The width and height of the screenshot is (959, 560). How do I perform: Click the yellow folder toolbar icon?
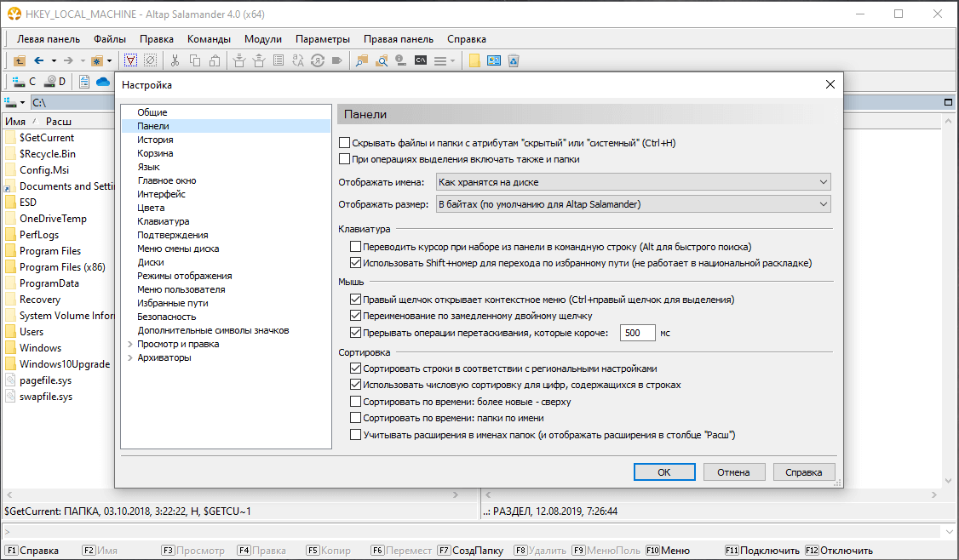point(474,60)
